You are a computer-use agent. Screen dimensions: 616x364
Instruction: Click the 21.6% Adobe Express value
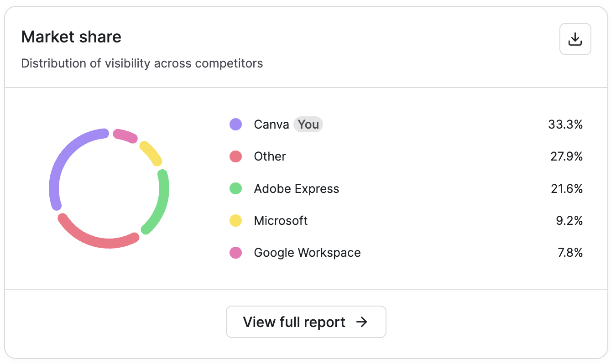567,188
